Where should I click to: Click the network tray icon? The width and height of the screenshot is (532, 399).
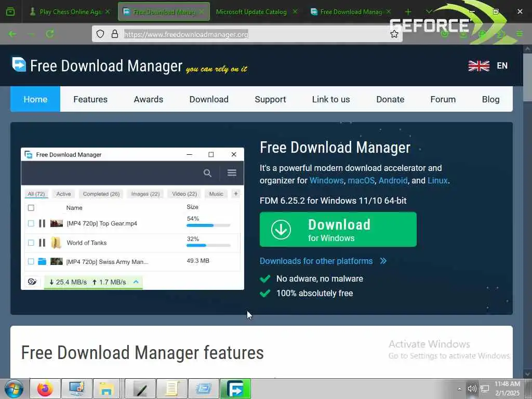(x=485, y=389)
